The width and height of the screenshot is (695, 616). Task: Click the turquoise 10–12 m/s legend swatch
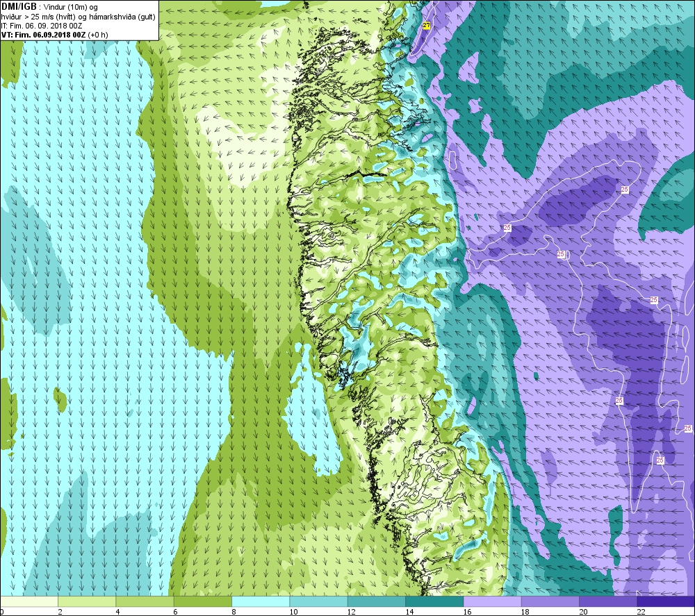pos(319,601)
